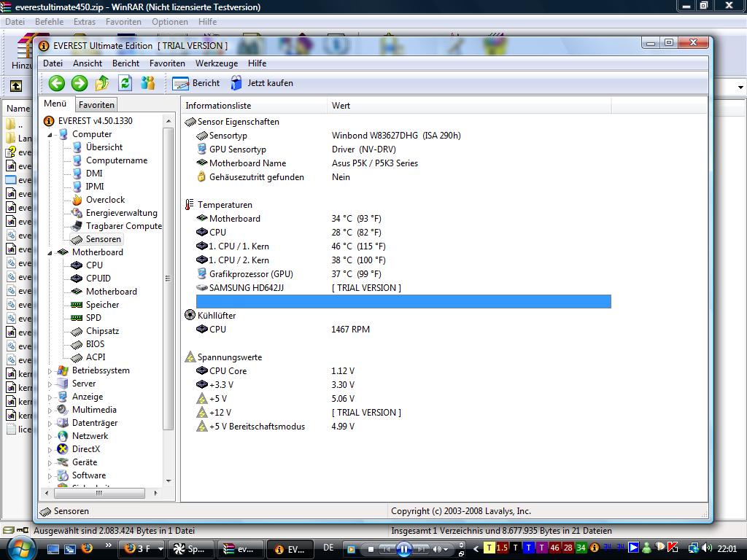
Task: Select the Grafikprozessor (GPU) temperature row
Action: (403, 274)
